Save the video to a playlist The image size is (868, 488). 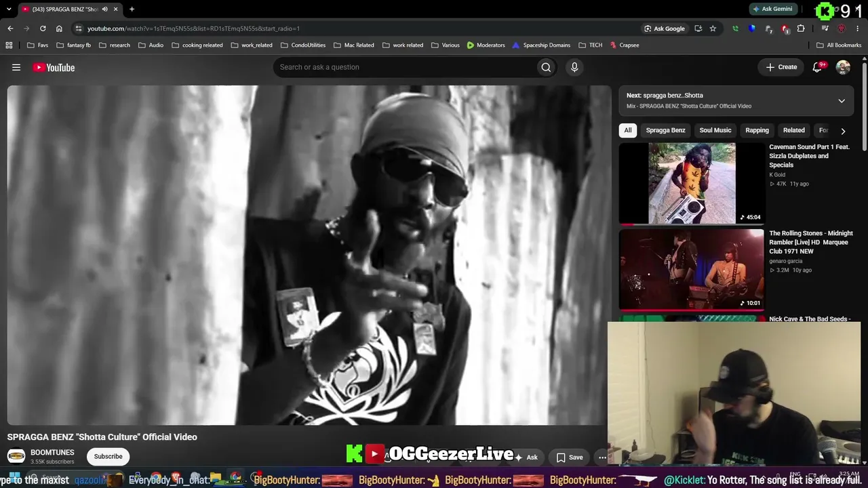tap(570, 457)
